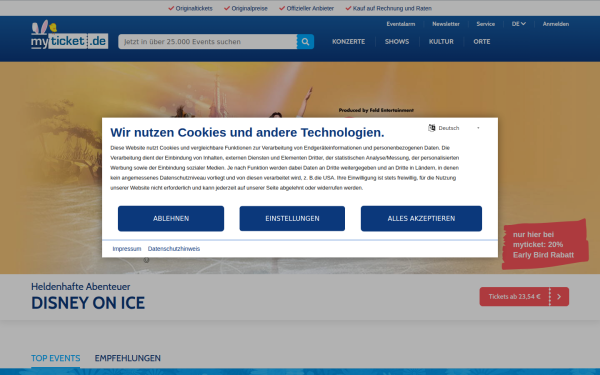Click the search magnifier button
This screenshot has width=600, height=375.
click(x=305, y=42)
